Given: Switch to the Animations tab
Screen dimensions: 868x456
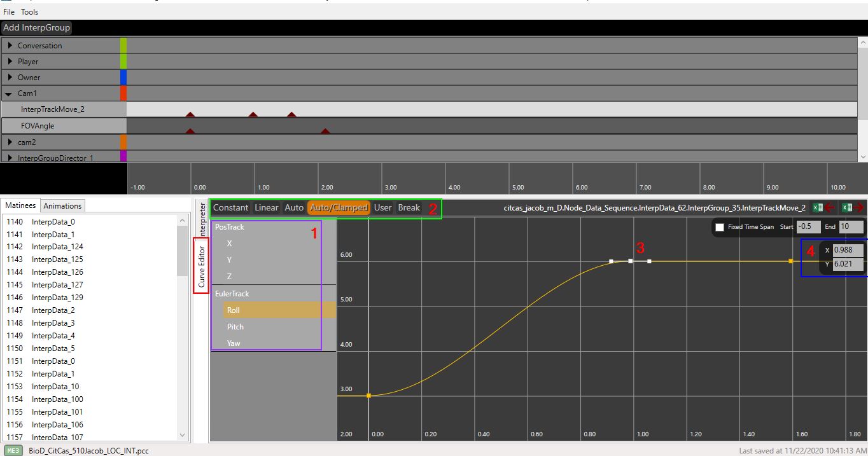Looking at the screenshot, I should click(x=62, y=205).
